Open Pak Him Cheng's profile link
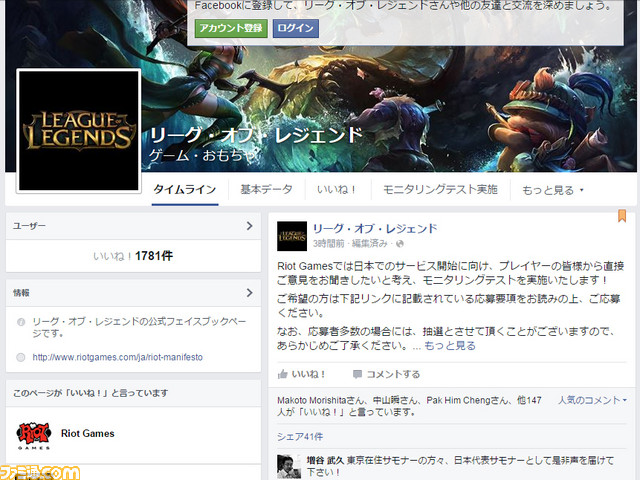 coord(458,400)
